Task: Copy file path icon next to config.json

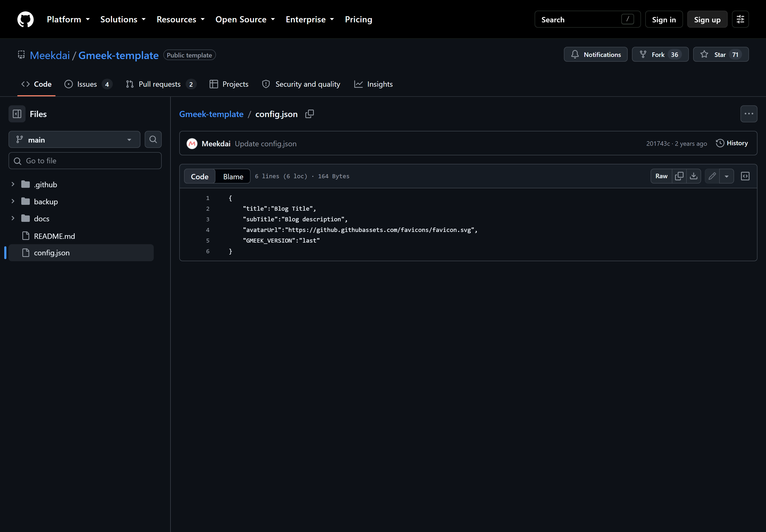Action: pyautogui.click(x=309, y=114)
